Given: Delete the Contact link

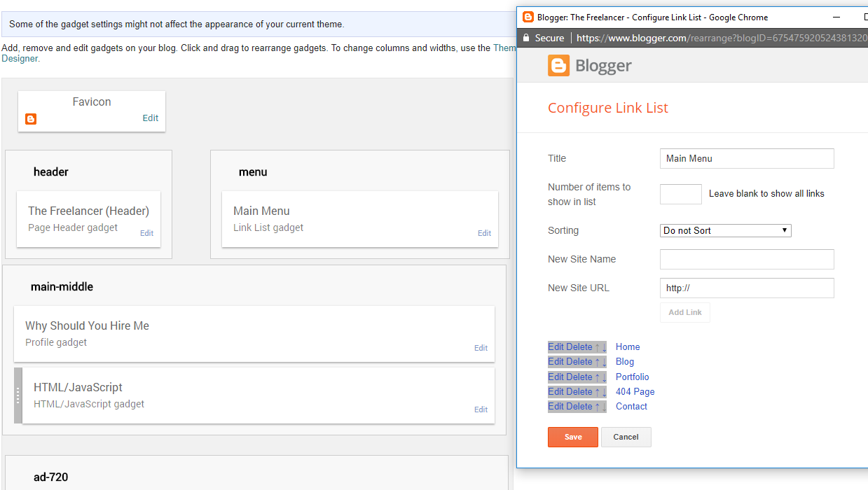Looking at the screenshot, I should coord(579,407).
